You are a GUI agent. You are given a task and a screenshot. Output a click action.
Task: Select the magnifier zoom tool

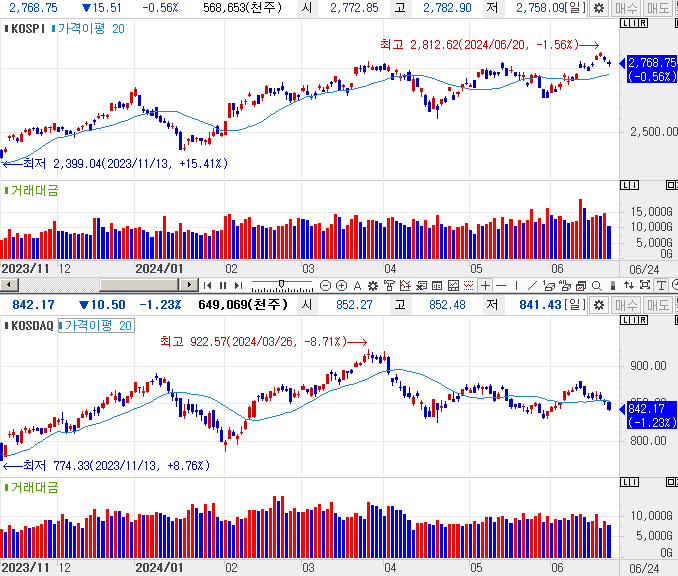(x=597, y=285)
